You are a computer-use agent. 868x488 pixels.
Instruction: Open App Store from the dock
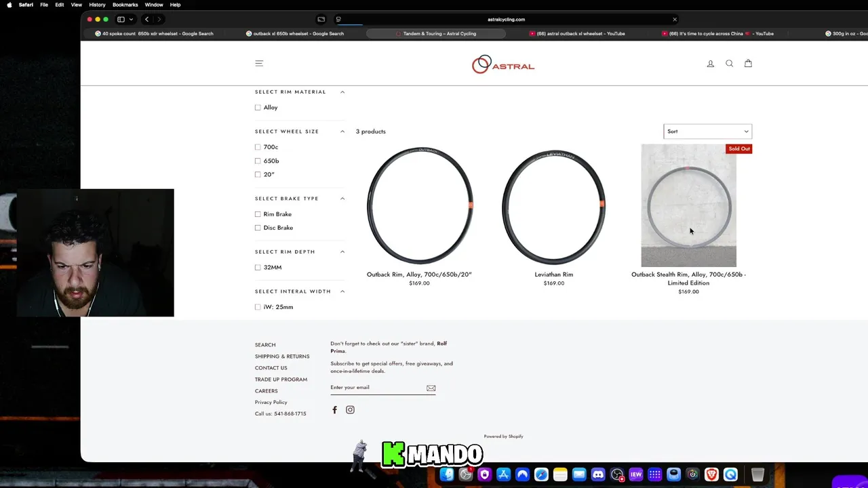coord(503,474)
